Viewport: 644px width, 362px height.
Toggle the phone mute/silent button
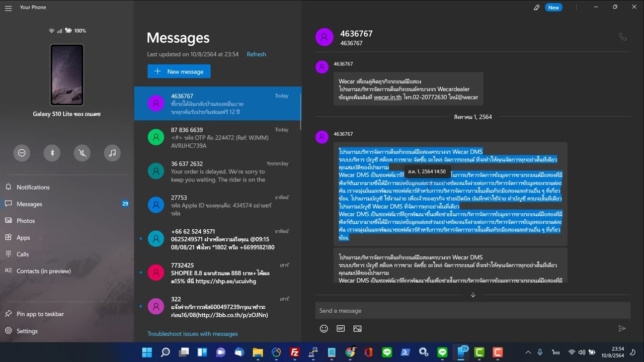tap(83, 153)
